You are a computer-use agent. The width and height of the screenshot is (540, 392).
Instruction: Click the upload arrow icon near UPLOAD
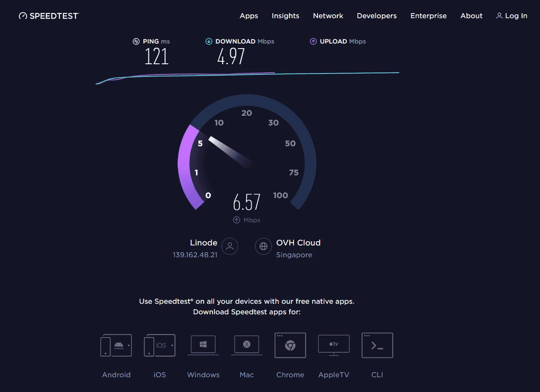[x=313, y=41]
